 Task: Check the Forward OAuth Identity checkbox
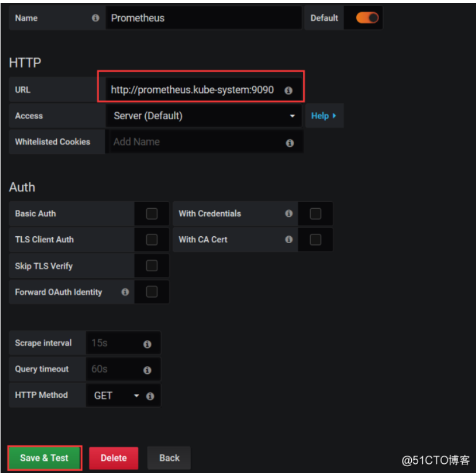pos(151,292)
